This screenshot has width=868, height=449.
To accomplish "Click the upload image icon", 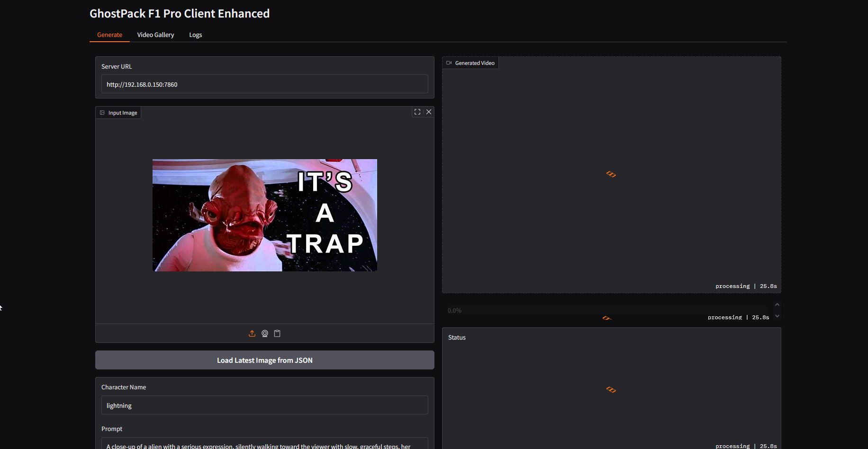I will click(252, 333).
